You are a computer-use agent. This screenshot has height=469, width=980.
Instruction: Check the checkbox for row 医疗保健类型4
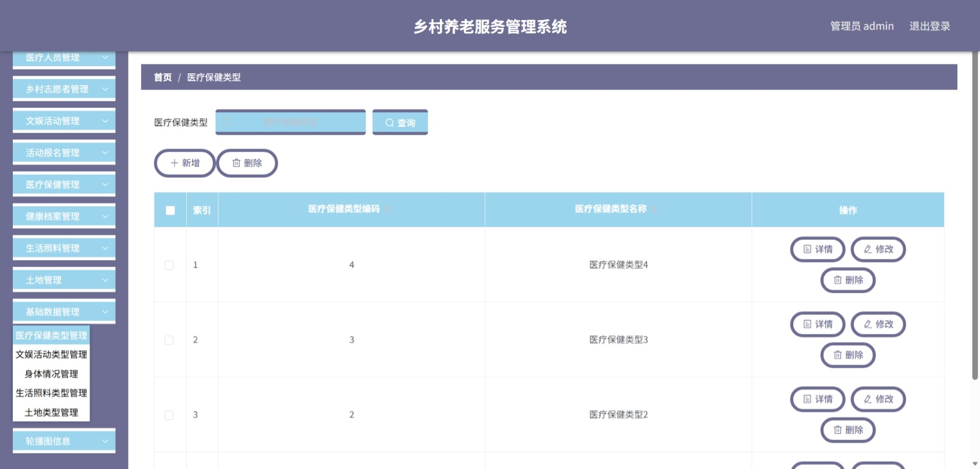pos(169,265)
